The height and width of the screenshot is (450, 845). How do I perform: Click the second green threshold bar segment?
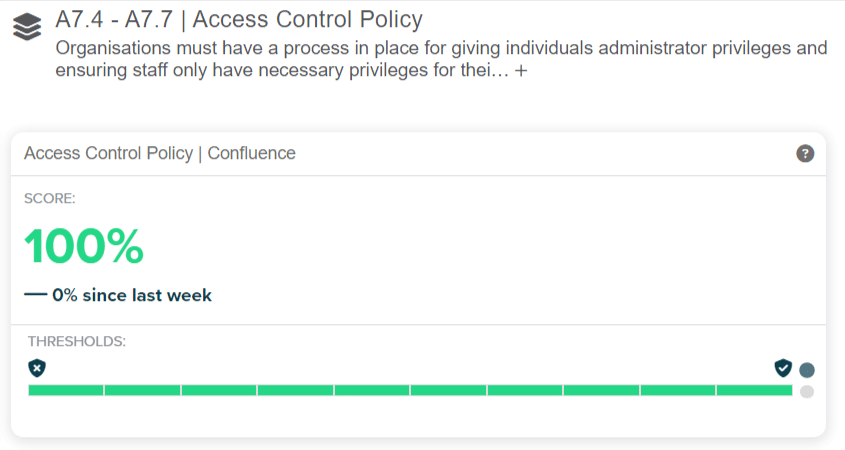coord(142,390)
